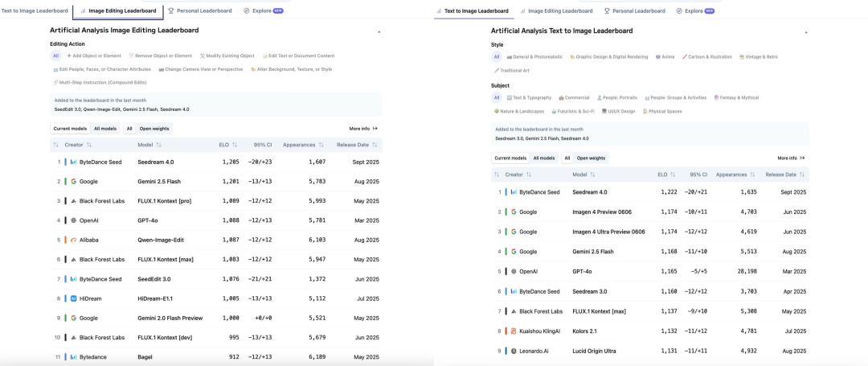
Task: Select the Fantasy & Mythical subject filter
Action: (x=735, y=97)
